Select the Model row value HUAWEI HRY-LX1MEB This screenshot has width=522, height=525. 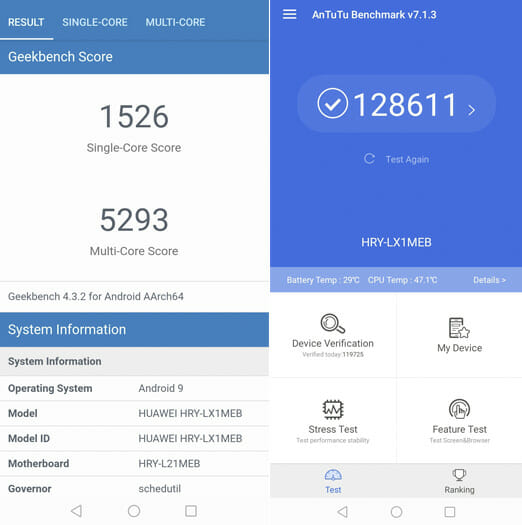(190, 413)
